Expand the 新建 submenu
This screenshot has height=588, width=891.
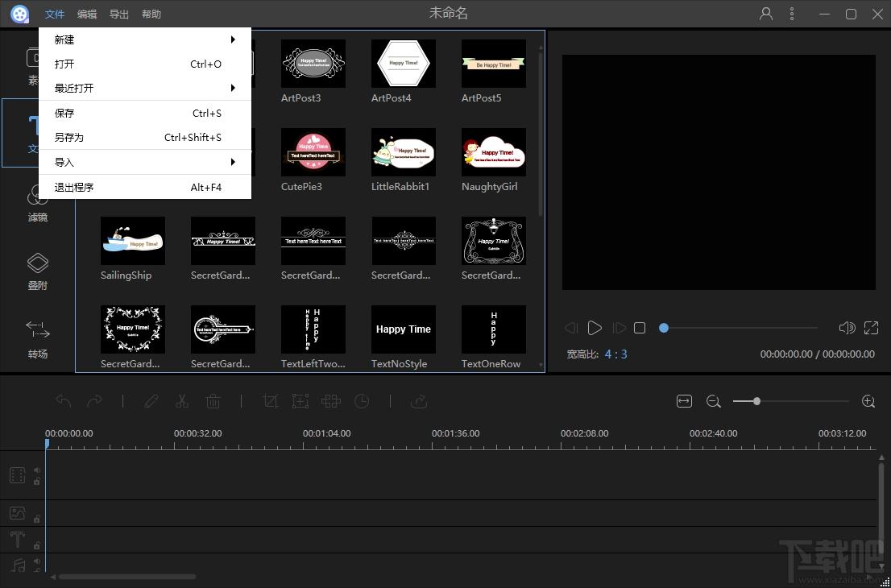[145, 39]
